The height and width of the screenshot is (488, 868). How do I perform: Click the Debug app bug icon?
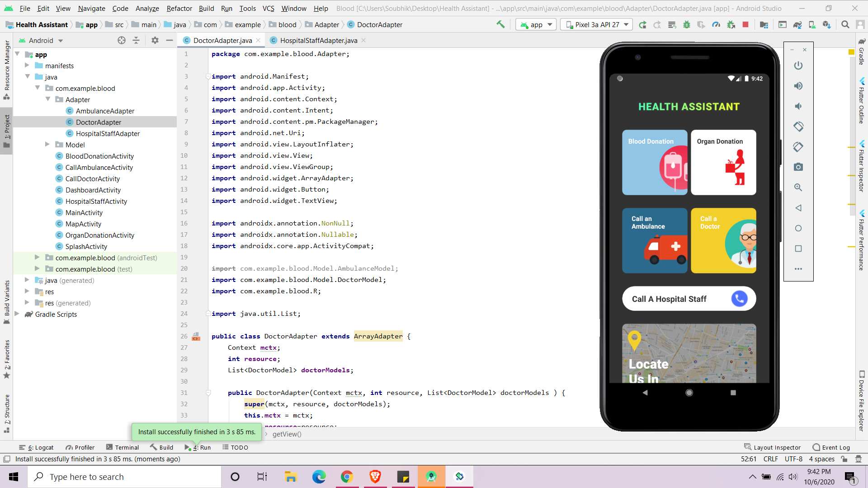coord(687,25)
